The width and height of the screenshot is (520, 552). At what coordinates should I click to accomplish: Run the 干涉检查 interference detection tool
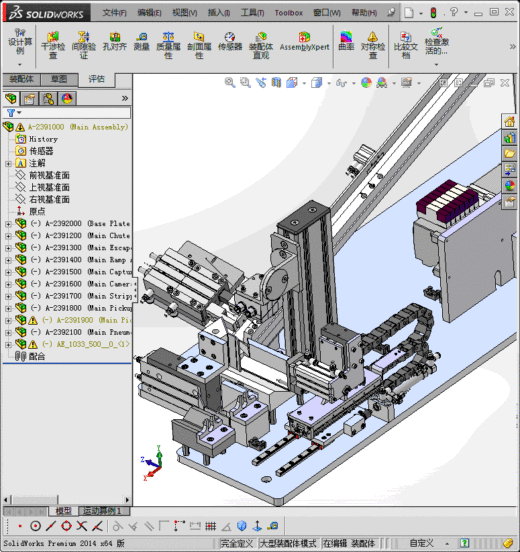(x=53, y=45)
